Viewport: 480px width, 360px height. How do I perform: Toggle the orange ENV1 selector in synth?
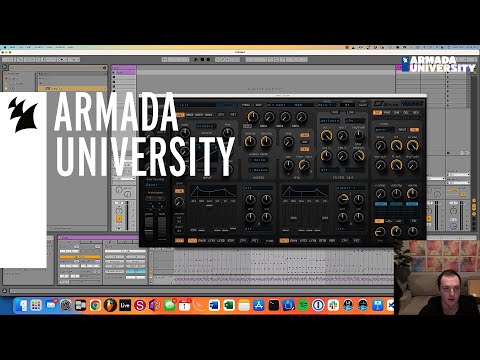[x=192, y=240]
